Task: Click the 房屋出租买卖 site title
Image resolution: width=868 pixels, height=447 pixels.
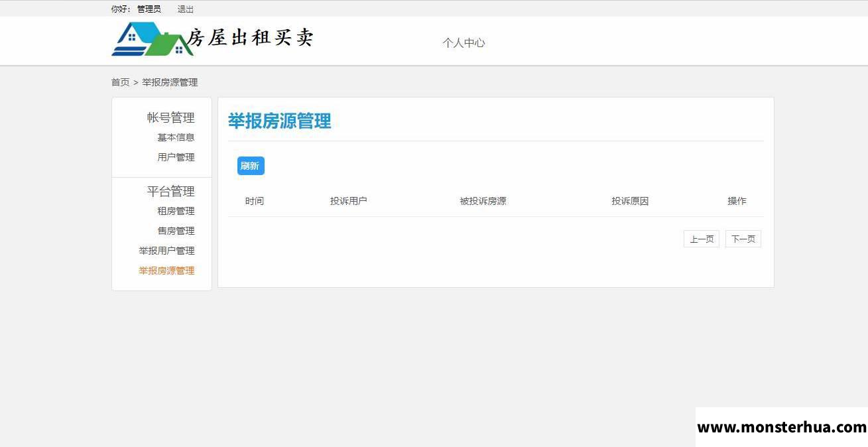Action: click(x=251, y=38)
